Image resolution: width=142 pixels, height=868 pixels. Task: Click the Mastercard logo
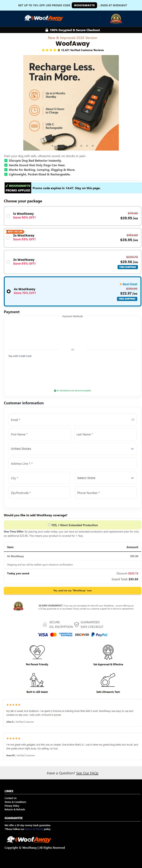(53, 635)
